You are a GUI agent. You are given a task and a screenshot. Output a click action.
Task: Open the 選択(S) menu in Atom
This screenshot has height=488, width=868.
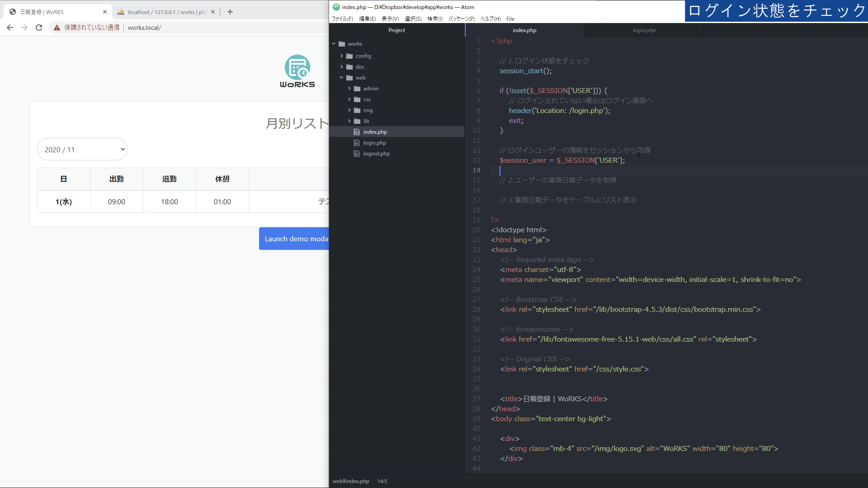[x=413, y=19]
